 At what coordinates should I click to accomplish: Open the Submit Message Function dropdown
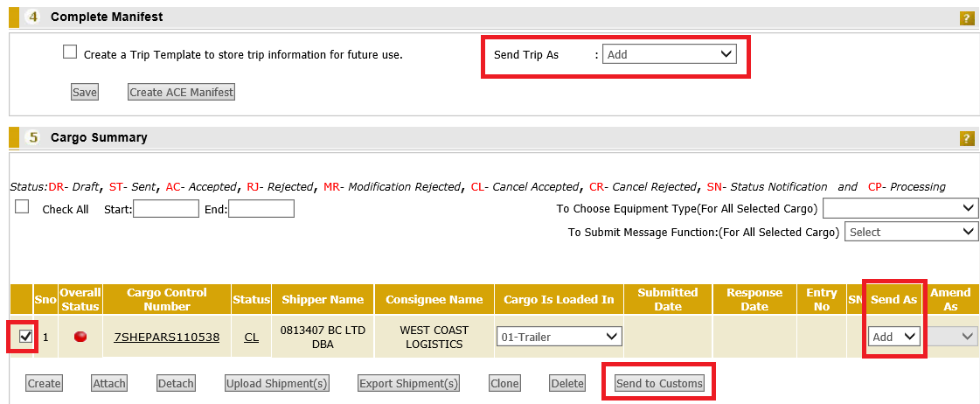911,232
